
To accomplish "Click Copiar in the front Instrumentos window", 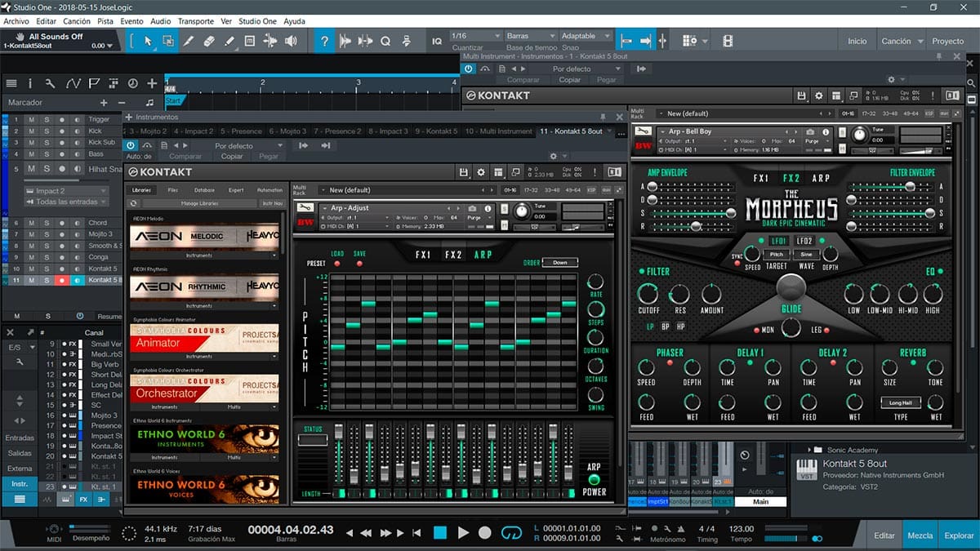I will [233, 156].
